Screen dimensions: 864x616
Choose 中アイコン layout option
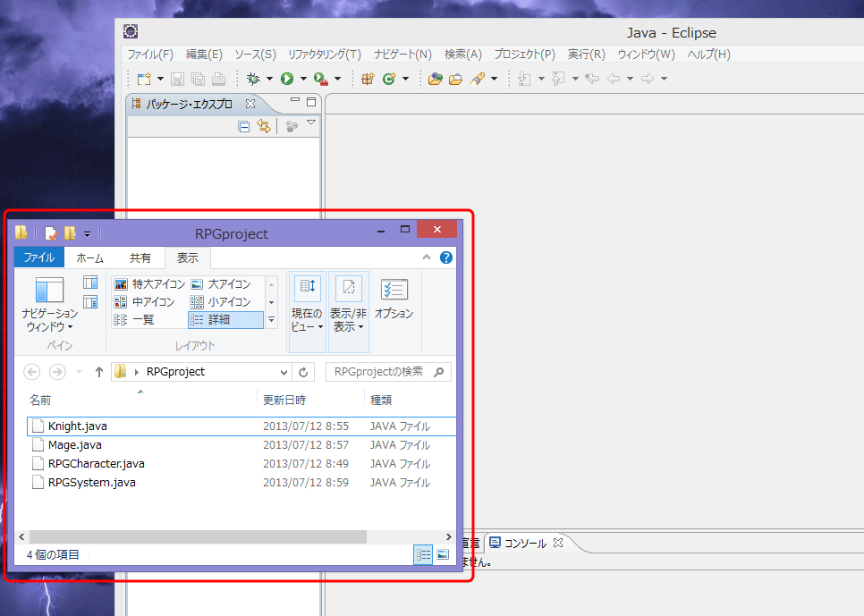click(144, 302)
